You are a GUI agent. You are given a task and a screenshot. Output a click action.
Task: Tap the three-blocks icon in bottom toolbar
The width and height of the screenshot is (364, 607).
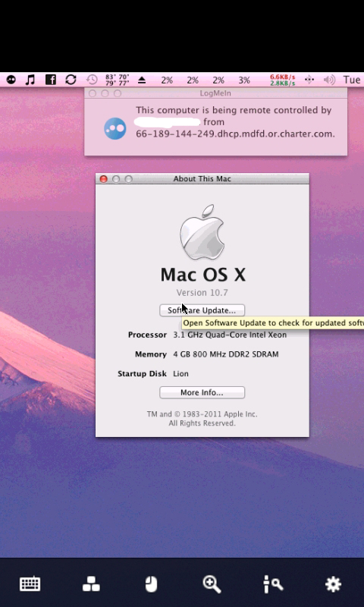pos(91,583)
